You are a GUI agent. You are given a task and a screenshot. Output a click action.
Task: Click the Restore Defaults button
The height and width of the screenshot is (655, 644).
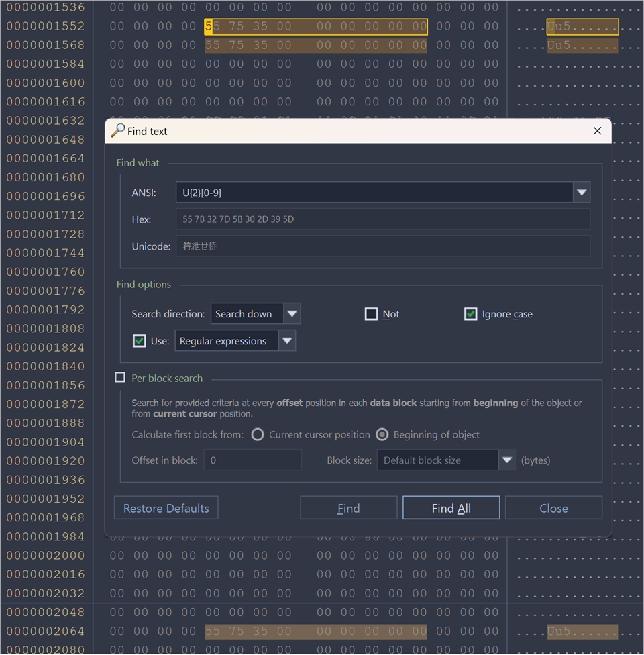(x=166, y=508)
